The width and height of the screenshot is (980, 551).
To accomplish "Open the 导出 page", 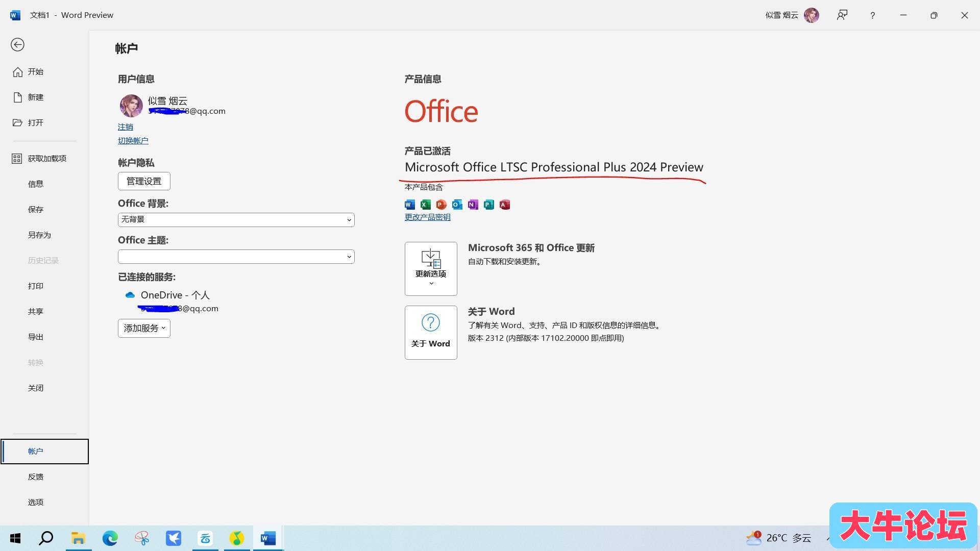I will 44,337.
